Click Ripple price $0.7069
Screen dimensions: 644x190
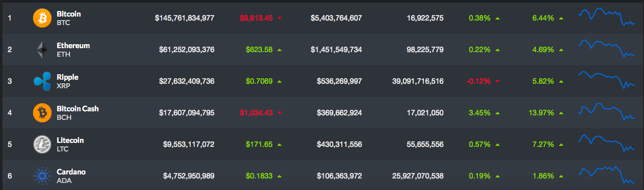click(259, 81)
